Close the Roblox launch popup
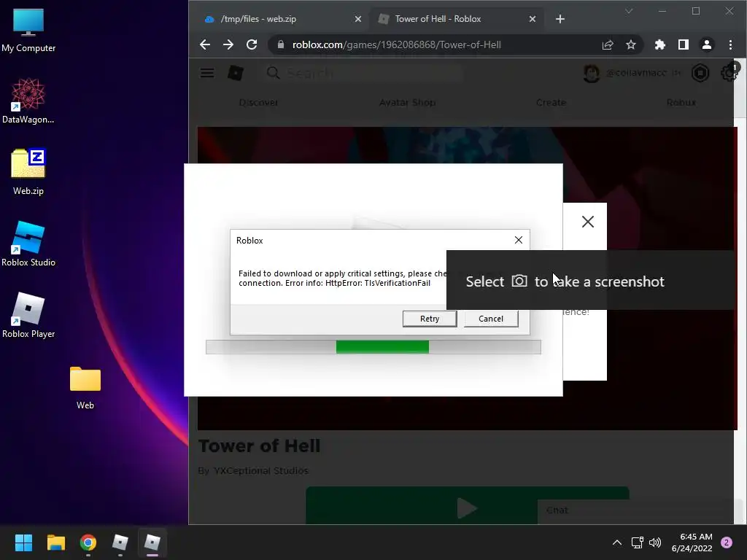Image resolution: width=747 pixels, height=560 pixels. (x=588, y=222)
